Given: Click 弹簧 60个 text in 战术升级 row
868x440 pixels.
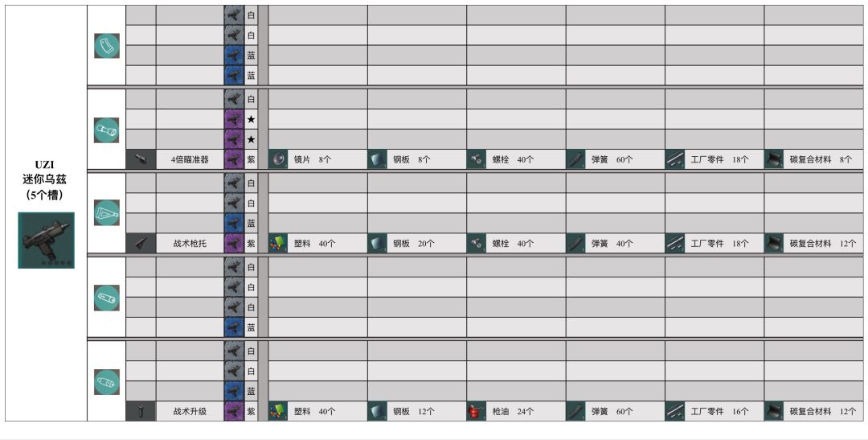Looking at the screenshot, I should coord(612,412).
